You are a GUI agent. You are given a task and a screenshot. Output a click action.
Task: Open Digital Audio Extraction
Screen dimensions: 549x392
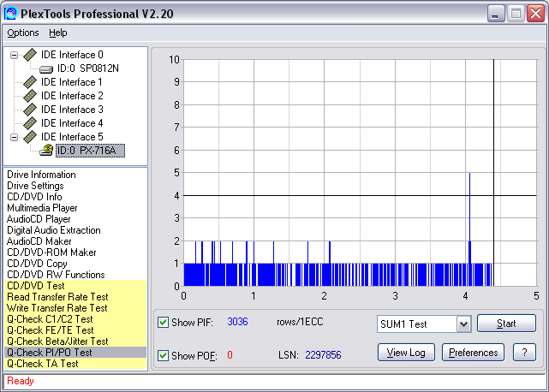point(54,230)
